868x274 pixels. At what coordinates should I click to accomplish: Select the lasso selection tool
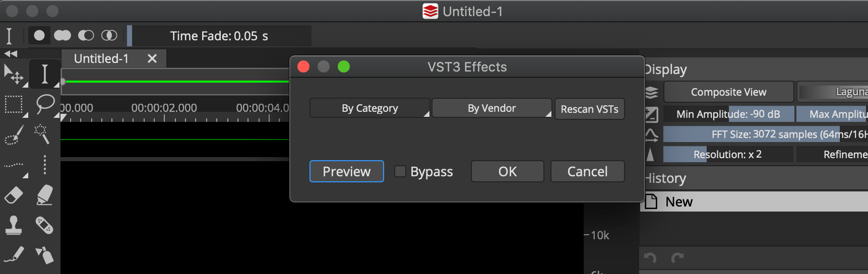tap(45, 104)
